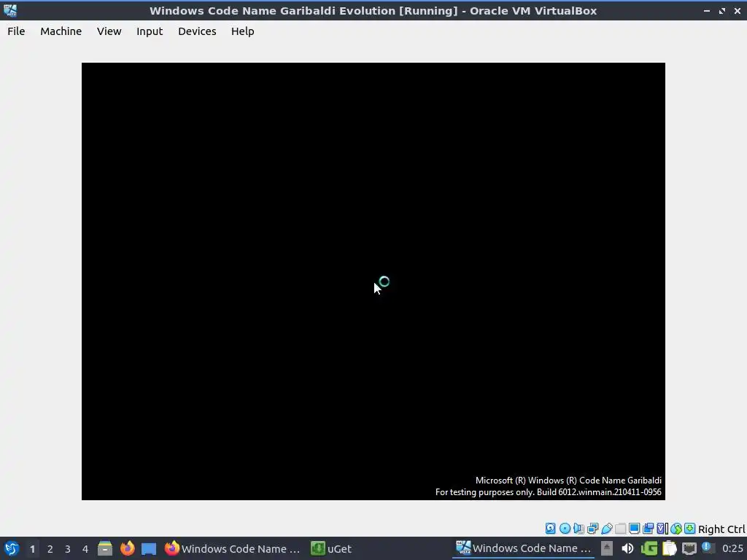747x560 pixels.
Task: Click the recording status icon
Action: point(648,529)
